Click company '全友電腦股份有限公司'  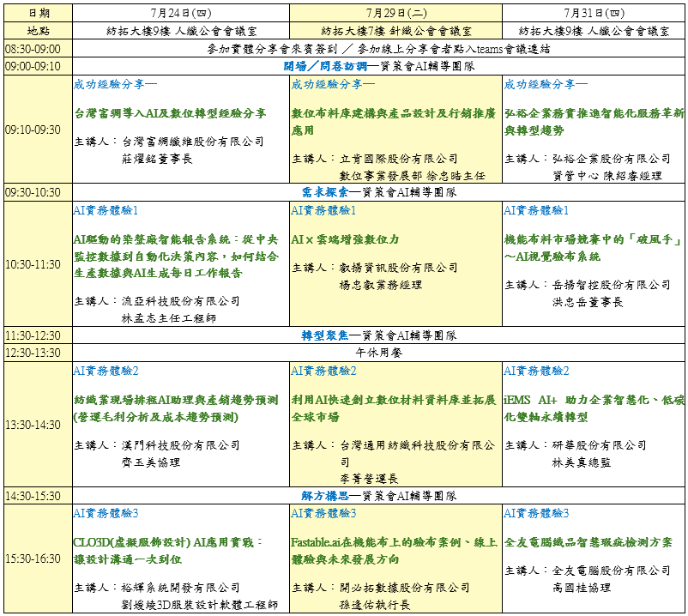(611, 571)
